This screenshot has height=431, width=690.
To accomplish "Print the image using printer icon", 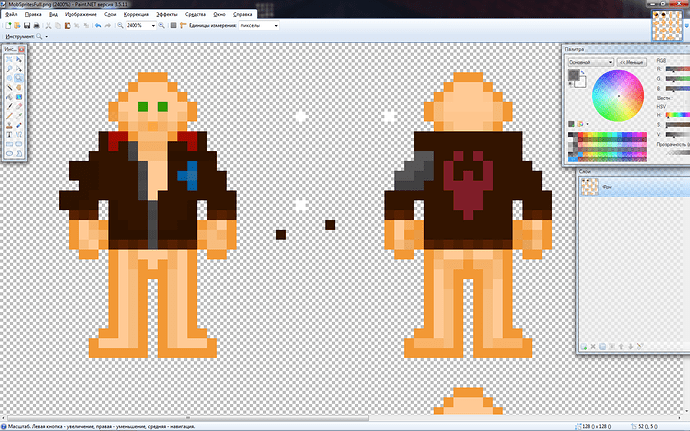I will pos(37,26).
